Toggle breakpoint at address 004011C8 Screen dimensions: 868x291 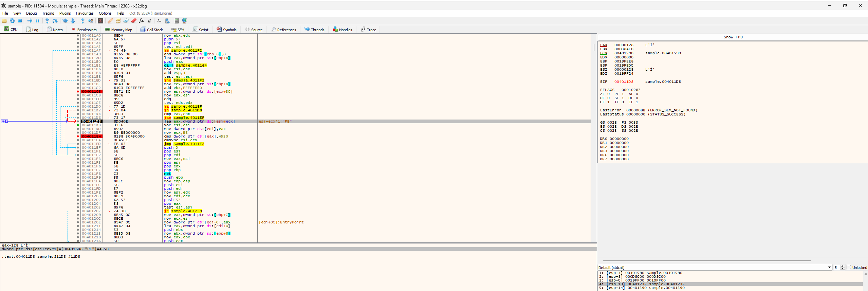click(78, 92)
